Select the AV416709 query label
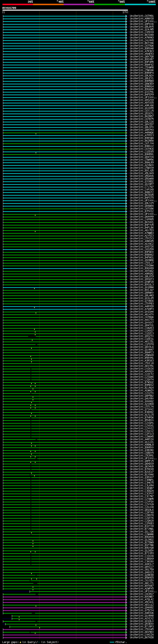 9,8
